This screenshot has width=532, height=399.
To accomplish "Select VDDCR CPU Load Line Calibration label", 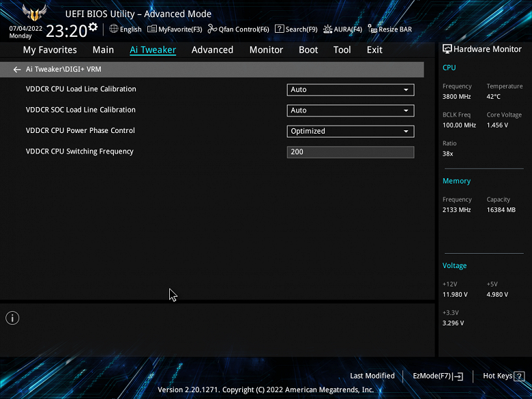I will pos(80,89).
